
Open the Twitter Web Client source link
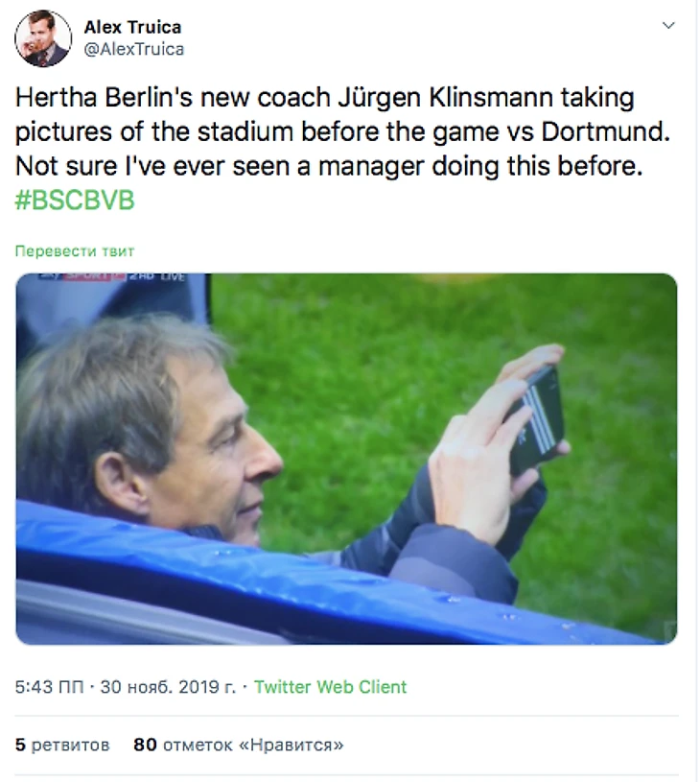click(331, 687)
